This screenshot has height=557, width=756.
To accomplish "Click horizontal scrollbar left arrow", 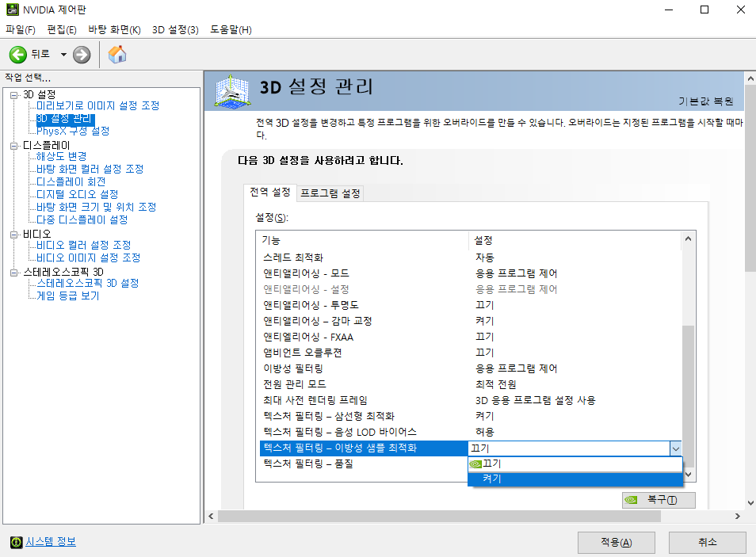I will 211,517.
